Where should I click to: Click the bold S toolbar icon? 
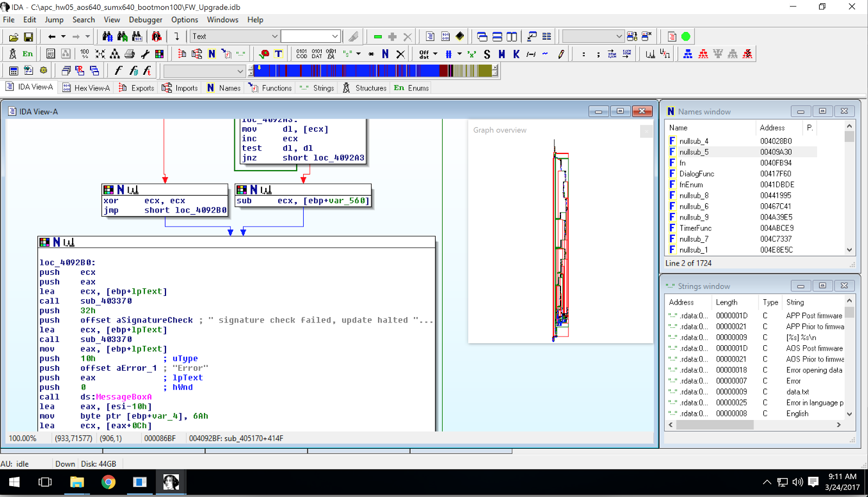click(x=487, y=54)
